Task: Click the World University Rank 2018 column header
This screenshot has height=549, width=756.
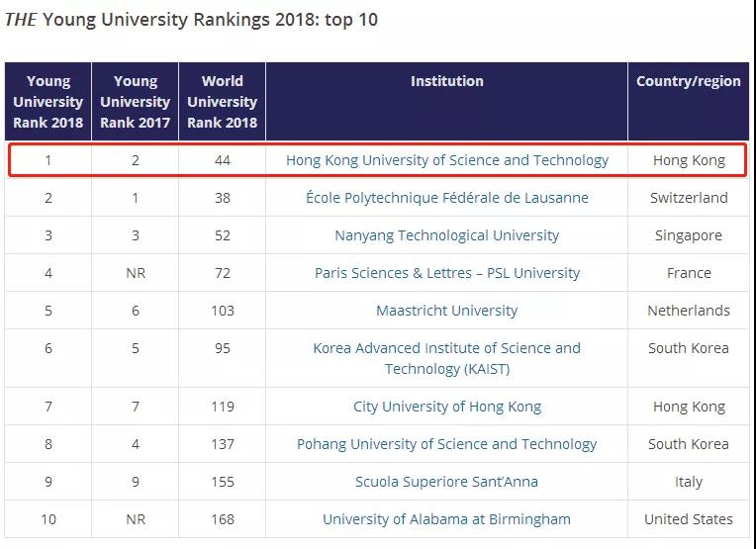Action: pyautogui.click(x=223, y=102)
